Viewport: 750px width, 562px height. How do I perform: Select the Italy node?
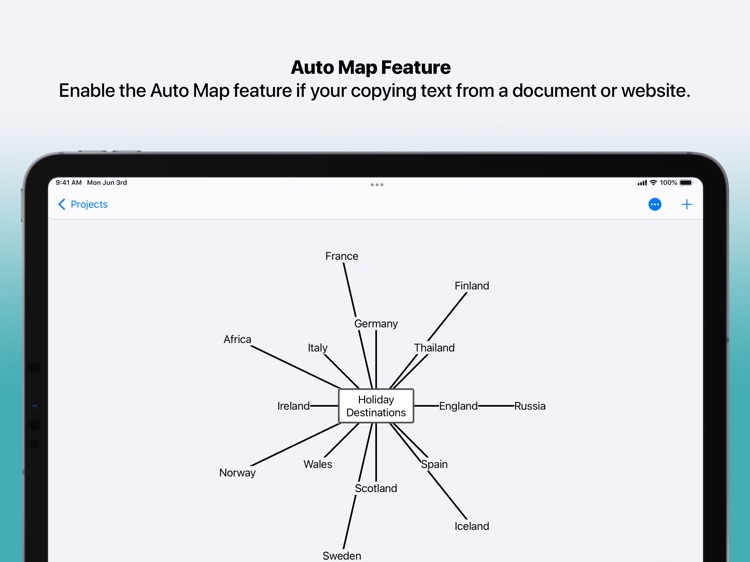[318, 348]
